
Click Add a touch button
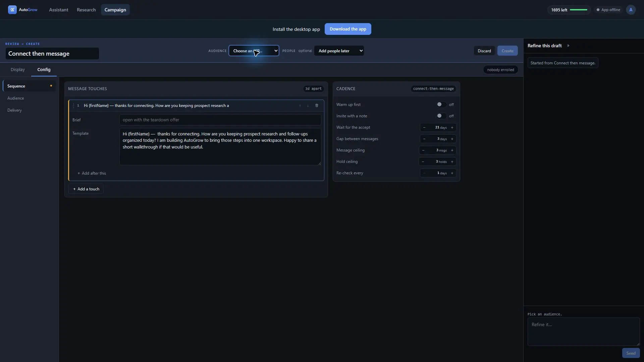pyautogui.click(x=86, y=189)
